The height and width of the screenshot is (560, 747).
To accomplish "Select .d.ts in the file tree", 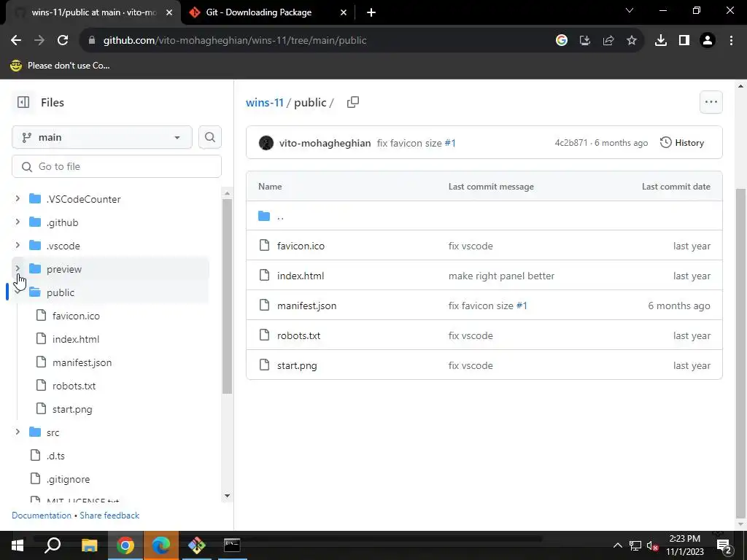I will [55, 456].
